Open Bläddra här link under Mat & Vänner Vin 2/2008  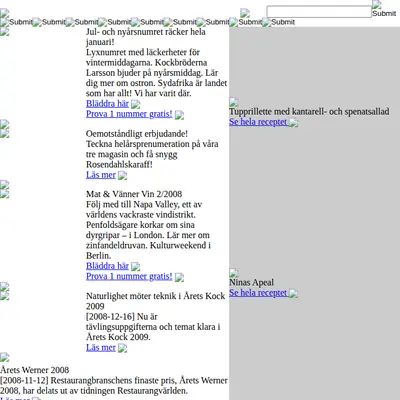(107, 266)
